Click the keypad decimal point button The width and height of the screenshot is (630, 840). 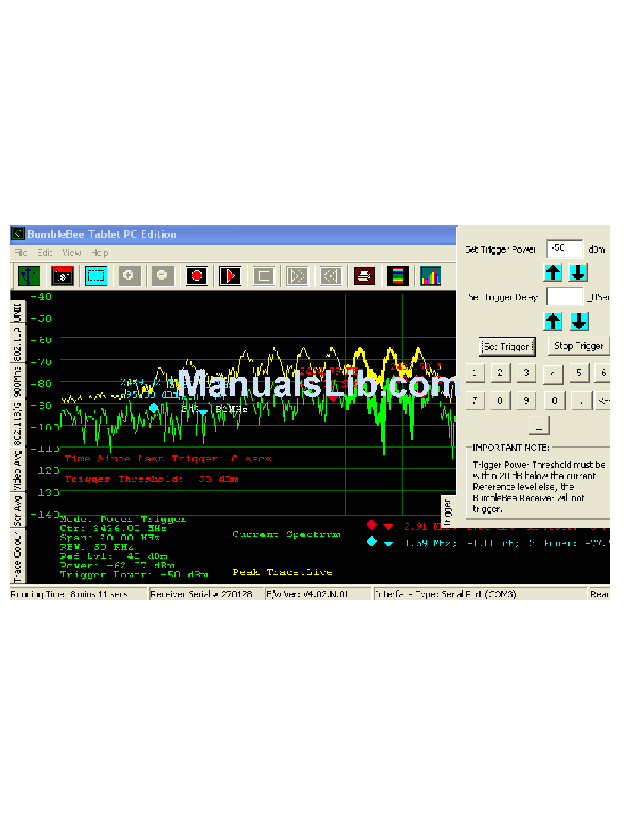coord(581,400)
